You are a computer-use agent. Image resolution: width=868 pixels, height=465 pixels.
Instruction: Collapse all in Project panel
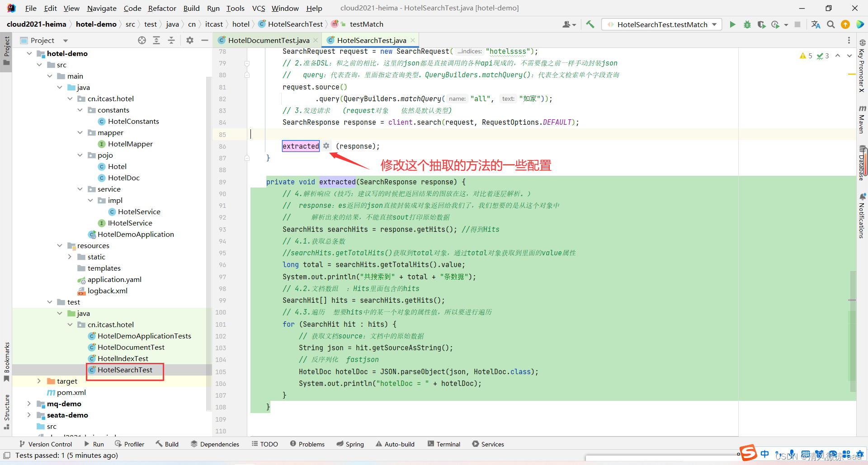click(171, 40)
